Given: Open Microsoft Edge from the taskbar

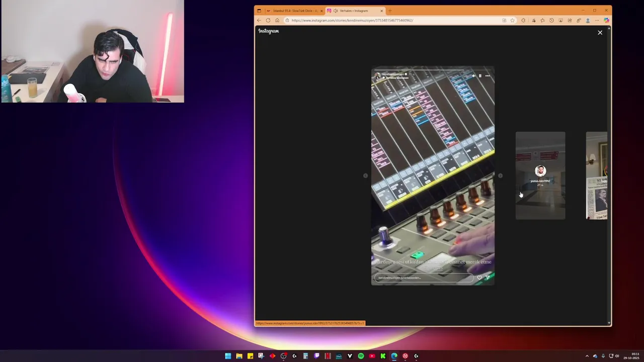Looking at the screenshot, I should 394,356.
